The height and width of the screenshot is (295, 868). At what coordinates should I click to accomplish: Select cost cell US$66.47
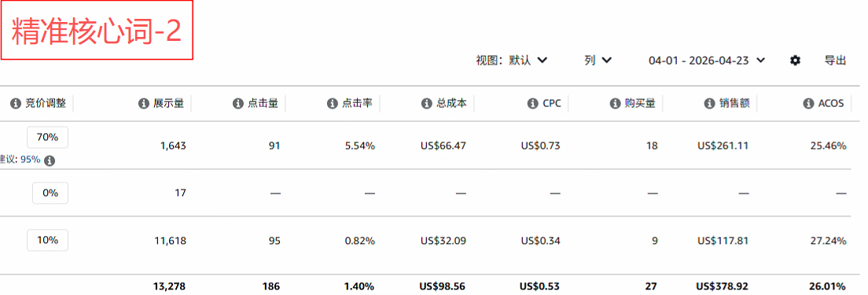[443, 146]
